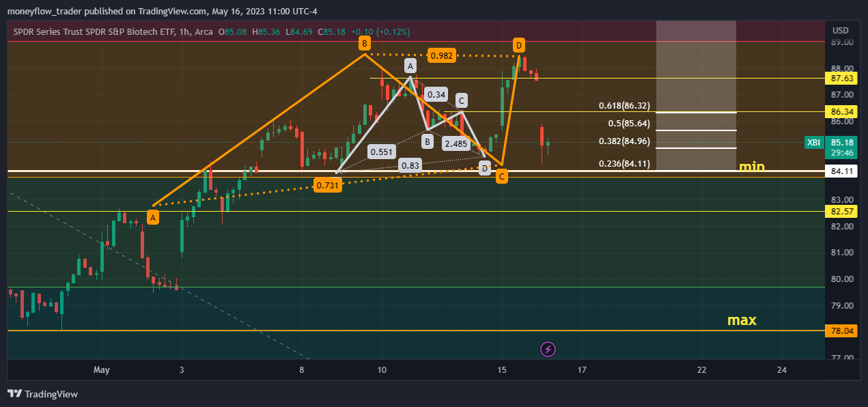Viewport: 868px width, 407px height.
Task: Click the gray 0.83 ratio label
Action: [x=410, y=165]
